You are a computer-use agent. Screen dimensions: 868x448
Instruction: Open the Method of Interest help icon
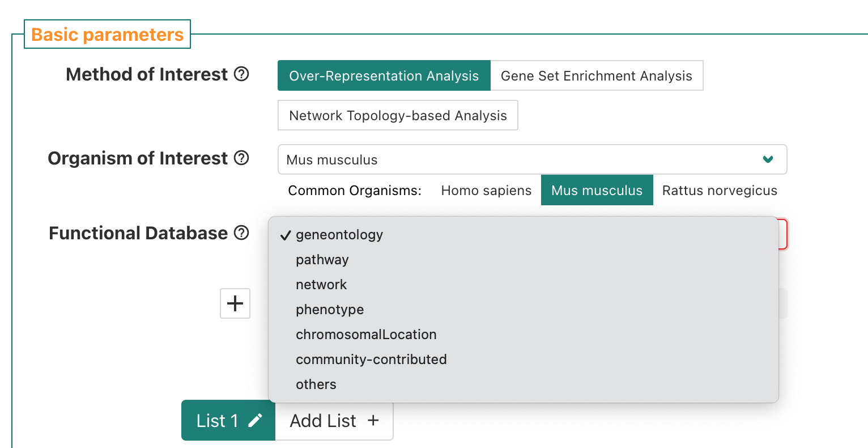coord(242,74)
